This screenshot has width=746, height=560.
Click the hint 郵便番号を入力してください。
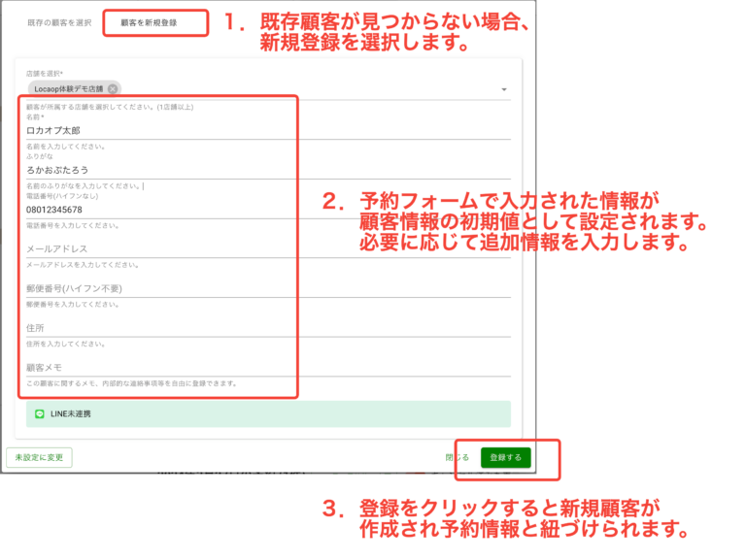coord(73,304)
